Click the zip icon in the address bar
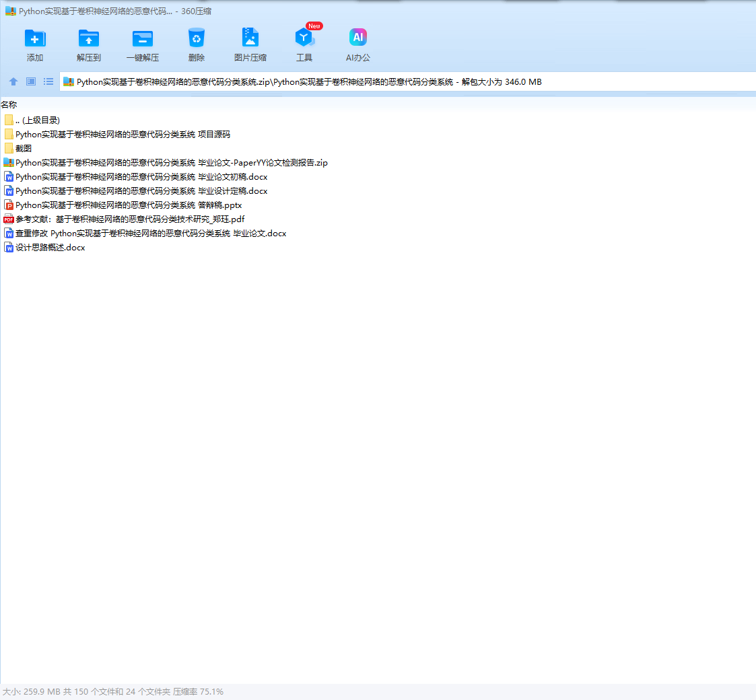 69,82
